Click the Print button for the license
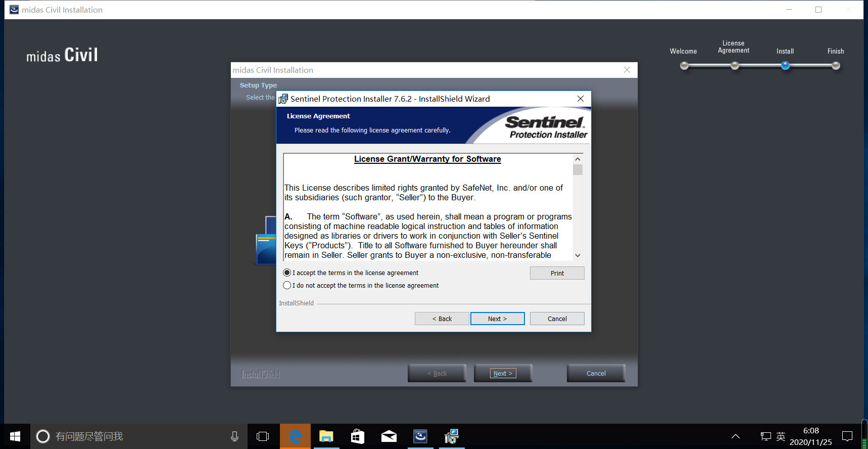Screen dimensions: 868x449 tap(557, 273)
